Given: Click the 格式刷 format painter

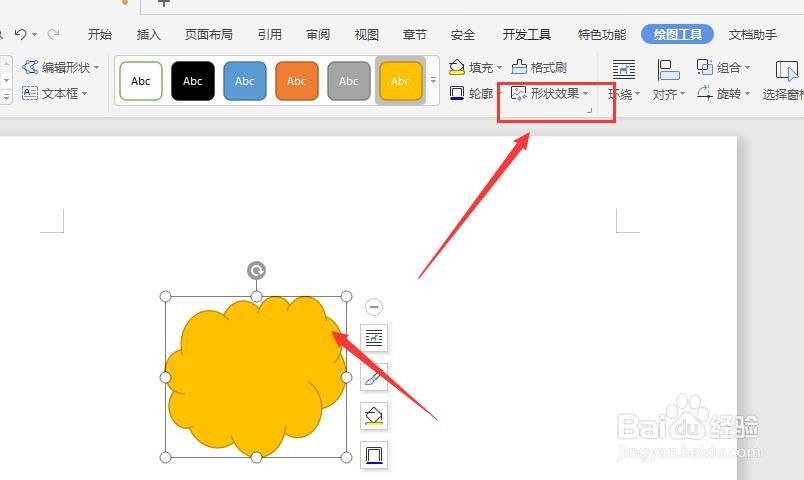Looking at the screenshot, I should [x=539, y=67].
